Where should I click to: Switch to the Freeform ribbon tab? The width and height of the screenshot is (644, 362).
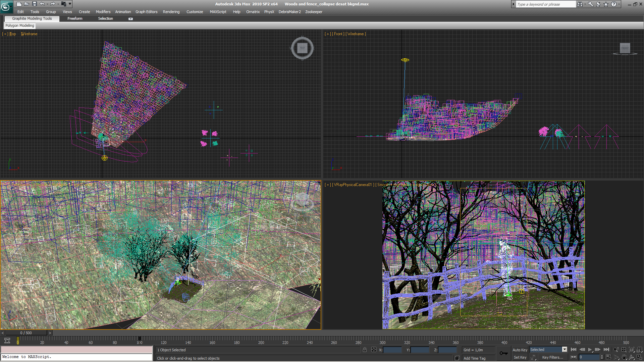(x=75, y=18)
